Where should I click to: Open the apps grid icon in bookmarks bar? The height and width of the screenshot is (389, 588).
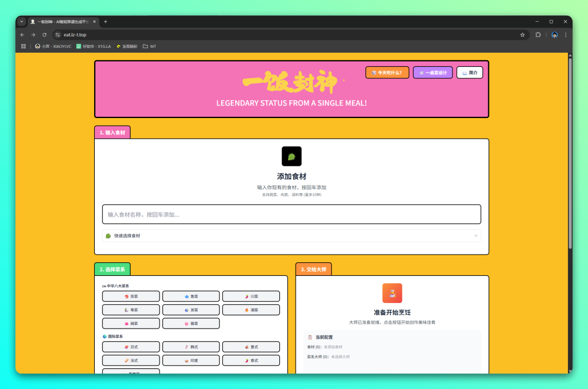pos(23,46)
